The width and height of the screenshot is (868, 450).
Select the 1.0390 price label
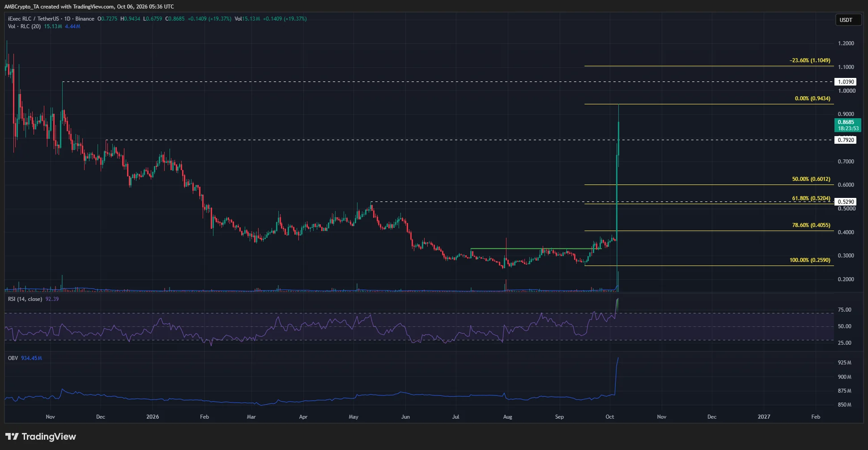846,82
